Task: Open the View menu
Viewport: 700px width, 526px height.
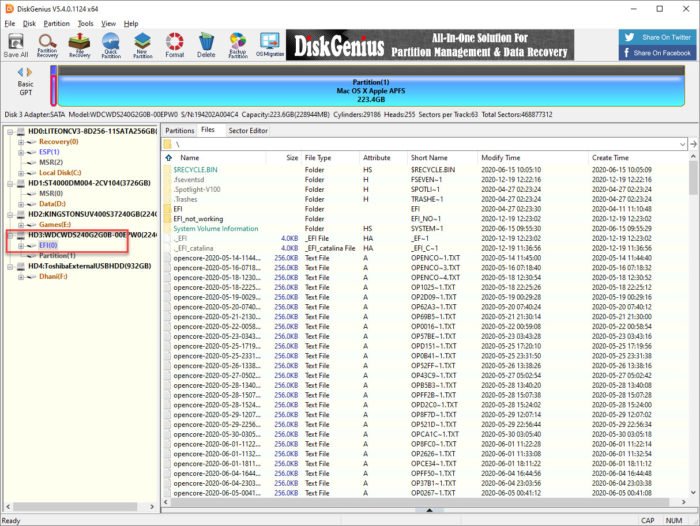Action: (108, 24)
